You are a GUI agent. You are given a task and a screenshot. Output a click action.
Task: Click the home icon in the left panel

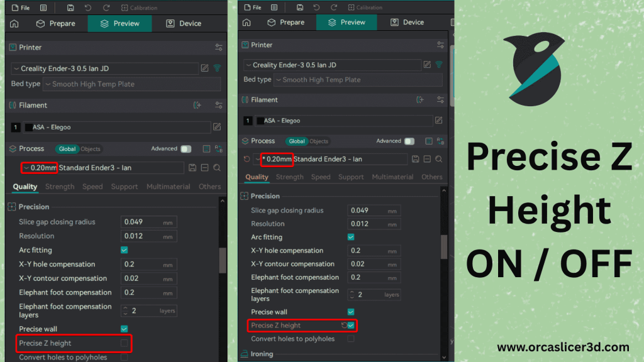(x=14, y=24)
